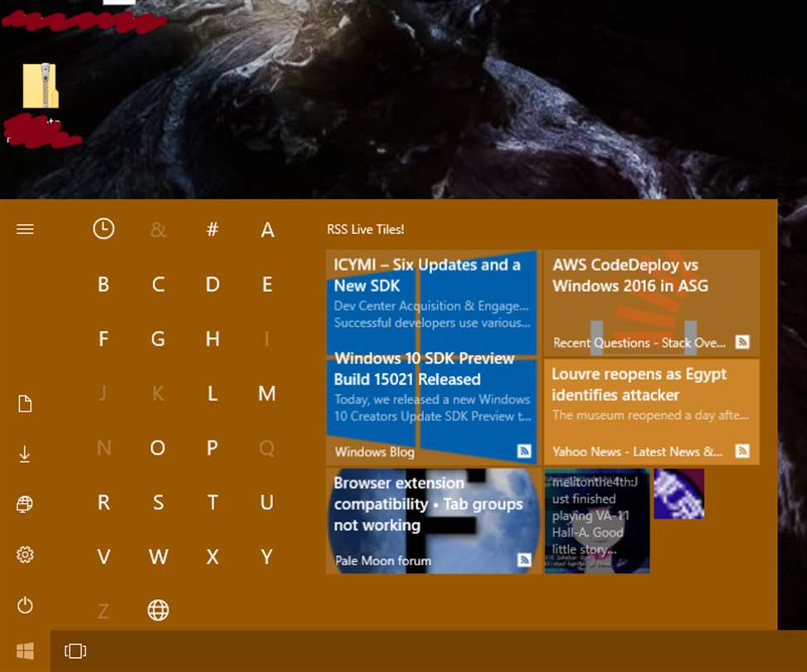The width and height of the screenshot is (807, 672).
Task: Jump to apps starting with O
Action: point(158,448)
